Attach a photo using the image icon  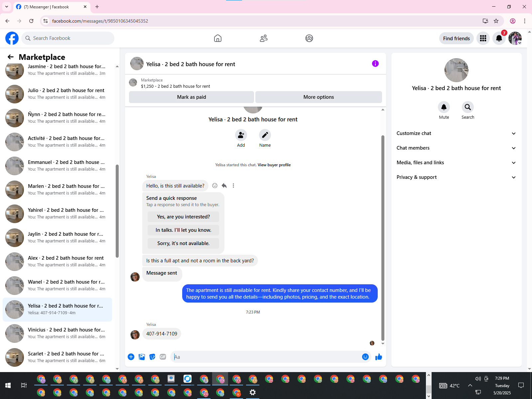pyautogui.click(x=142, y=357)
